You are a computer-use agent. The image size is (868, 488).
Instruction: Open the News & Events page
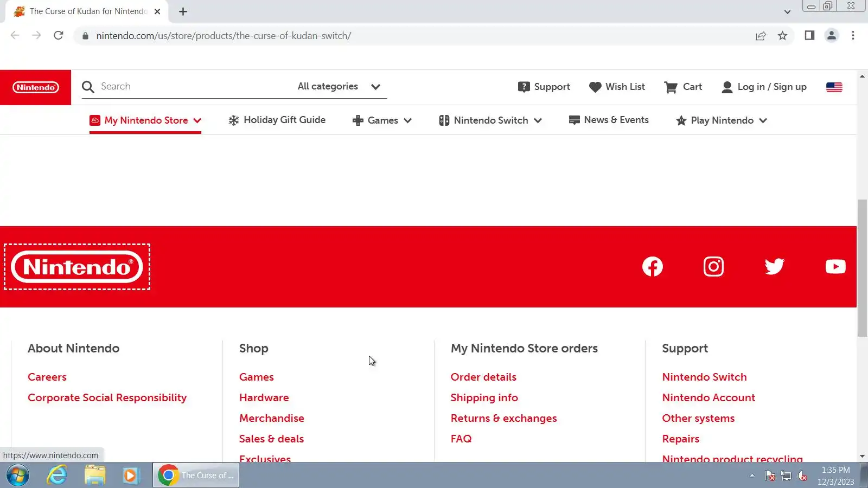pyautogui.click(x=609, y=120)
